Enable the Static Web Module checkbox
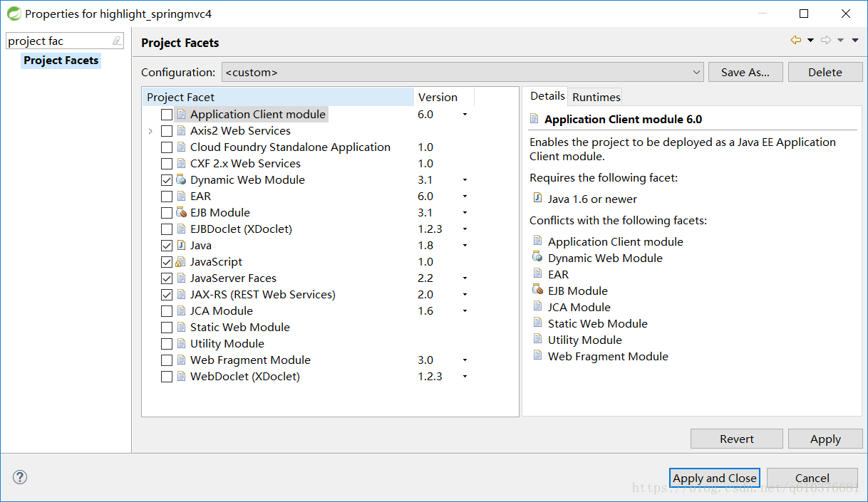This screenshot has width=868, height=502. click(167, 328)
